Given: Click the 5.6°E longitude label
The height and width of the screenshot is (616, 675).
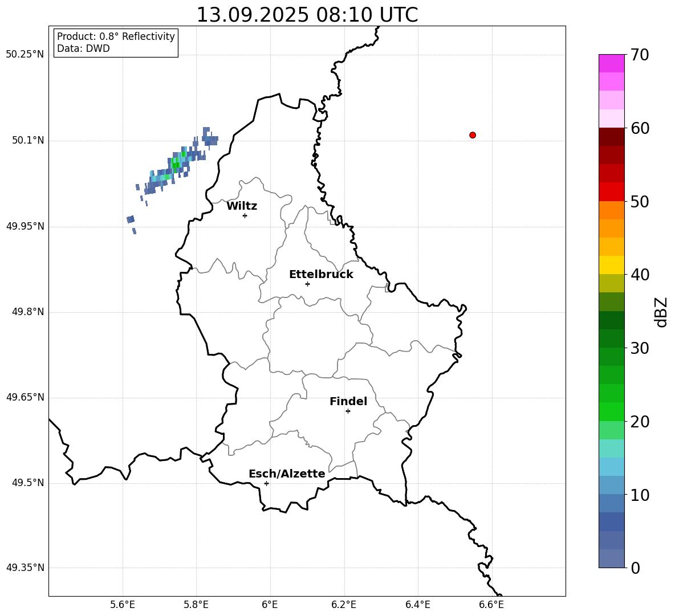Looking at the screenshot, I should click(123, 605).
